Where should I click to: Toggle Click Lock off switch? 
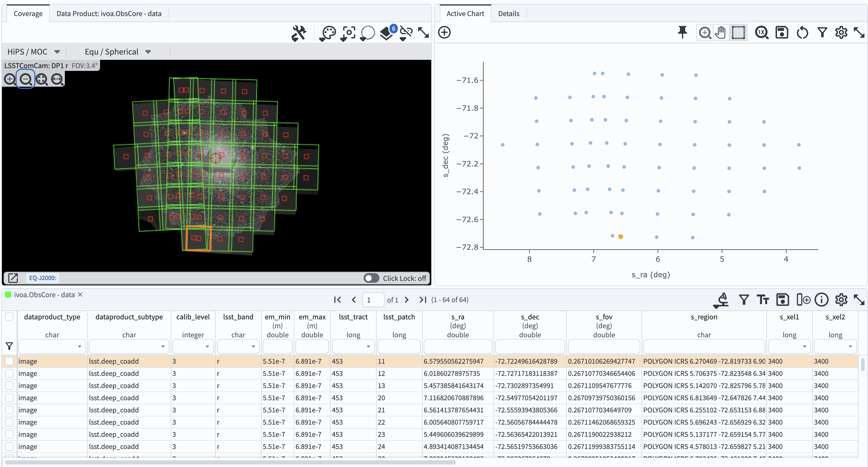371,278
